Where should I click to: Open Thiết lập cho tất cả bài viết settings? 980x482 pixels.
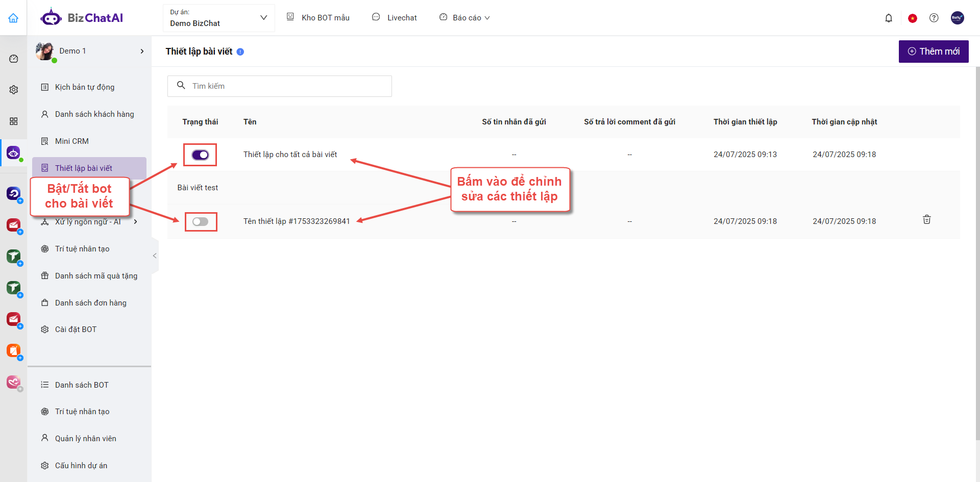pos(290,155)
